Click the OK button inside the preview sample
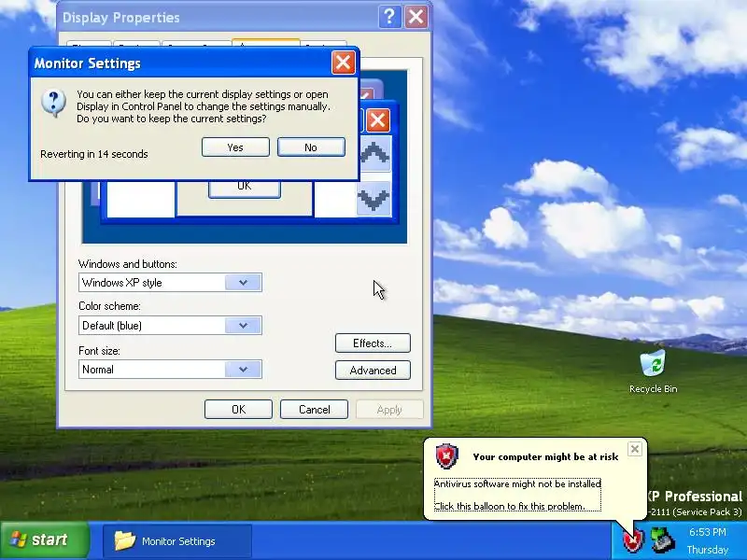The width and height of the screenshot is (747, 560). [x=245, y=189]
